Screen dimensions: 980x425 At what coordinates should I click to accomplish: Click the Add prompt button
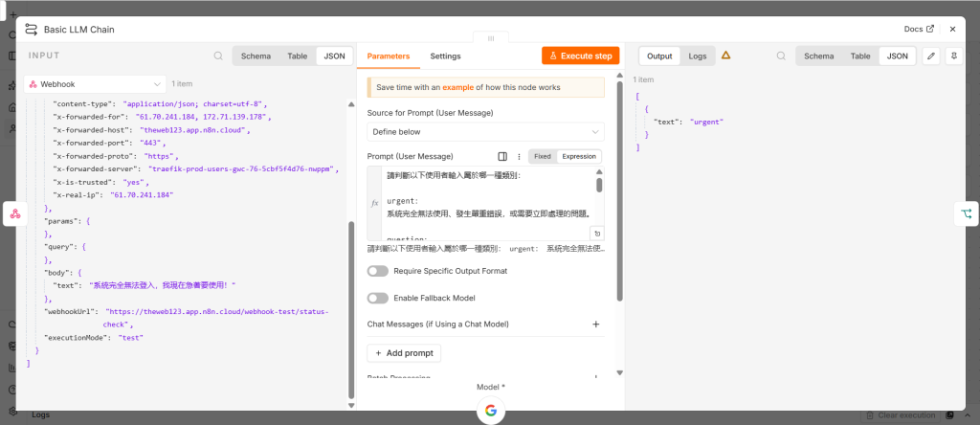point(405,353)
